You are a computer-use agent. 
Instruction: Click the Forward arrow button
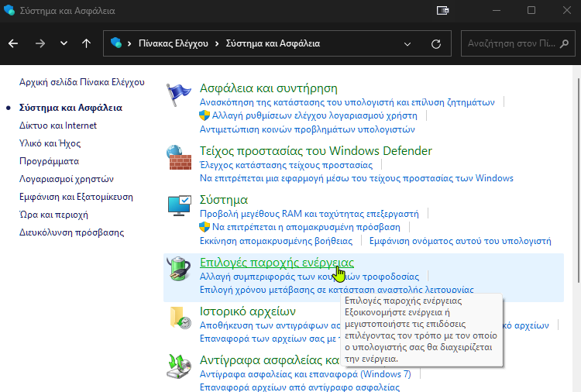click(40, 43)
